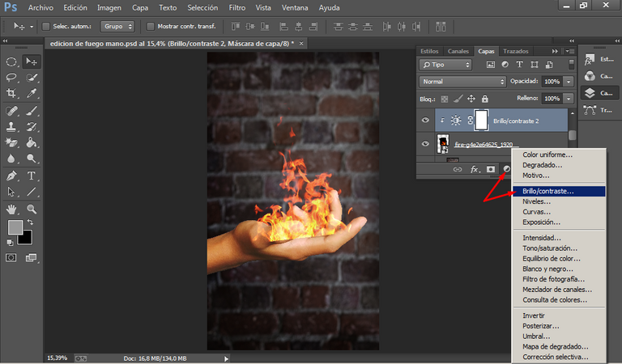The width and height of the screenshot is (622, 364).
Task: Select the History Brush tool
Action: coord(32,127)
